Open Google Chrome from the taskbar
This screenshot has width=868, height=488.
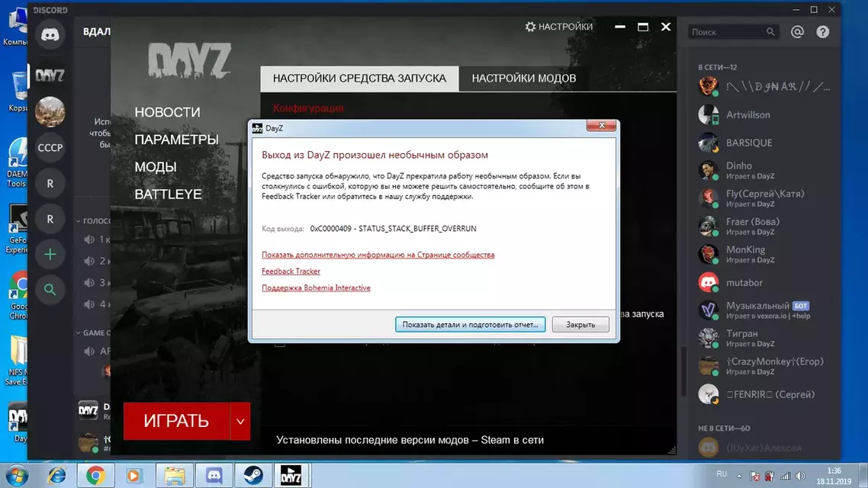click(95, 475)
